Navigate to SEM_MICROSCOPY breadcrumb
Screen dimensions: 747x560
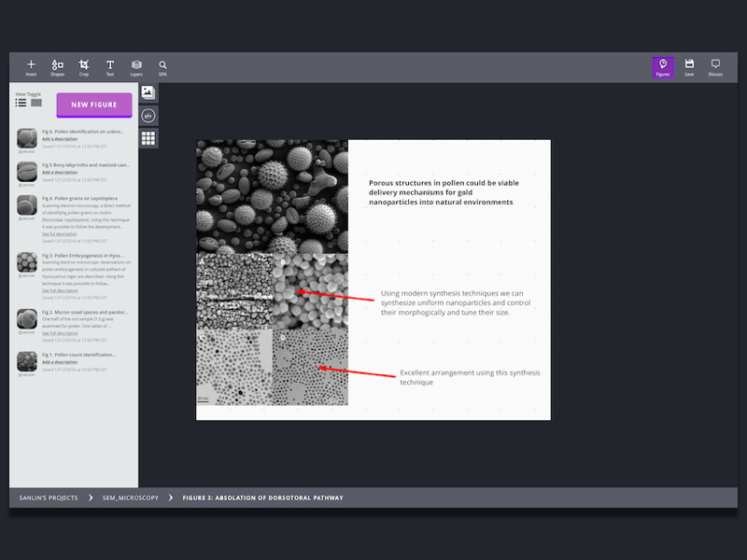(x=131, y=498)
